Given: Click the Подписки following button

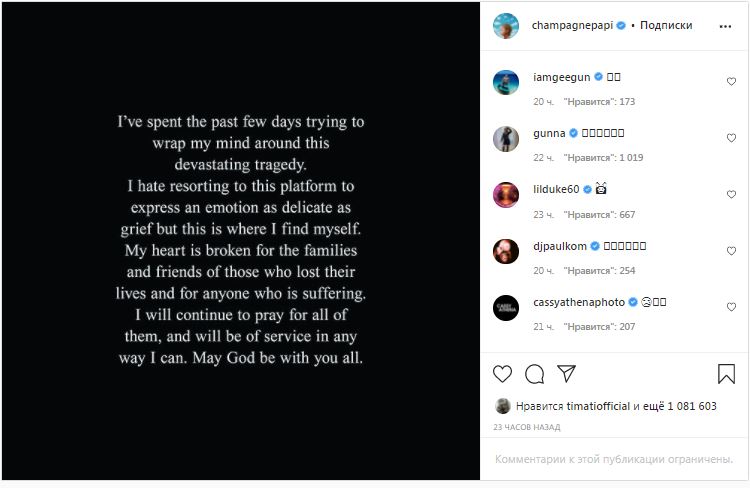Looking at the screenshot, I should coord(666,26).
